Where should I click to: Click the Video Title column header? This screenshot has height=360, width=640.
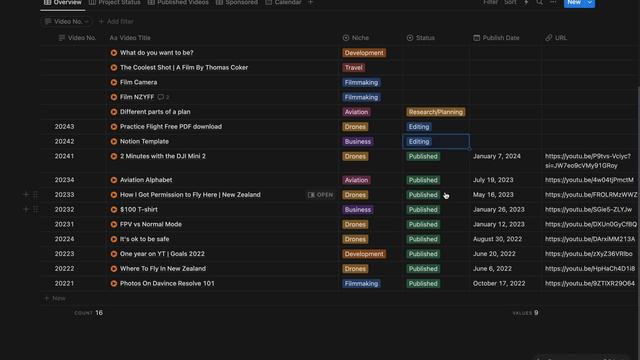[x=130, y=38]
